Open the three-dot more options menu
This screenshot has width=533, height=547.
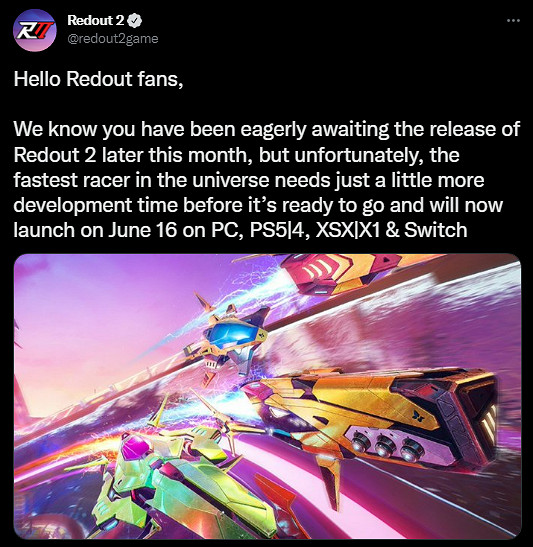(x=513, y=21)
